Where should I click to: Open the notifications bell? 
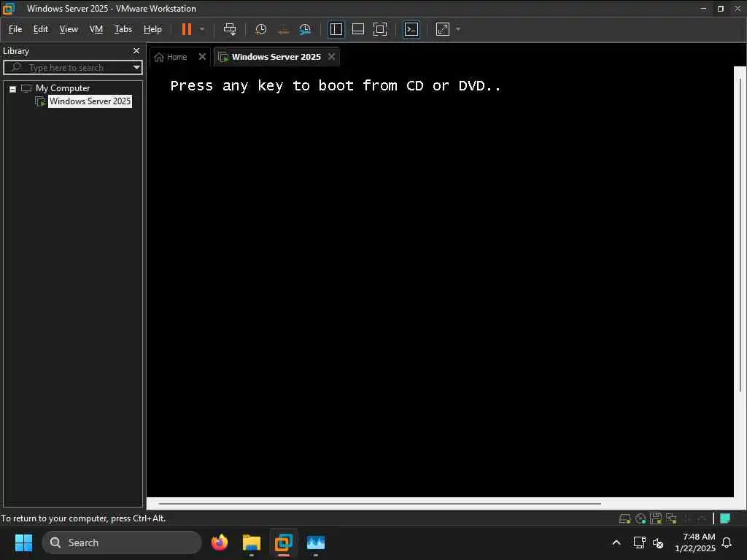tap(727, 542)
